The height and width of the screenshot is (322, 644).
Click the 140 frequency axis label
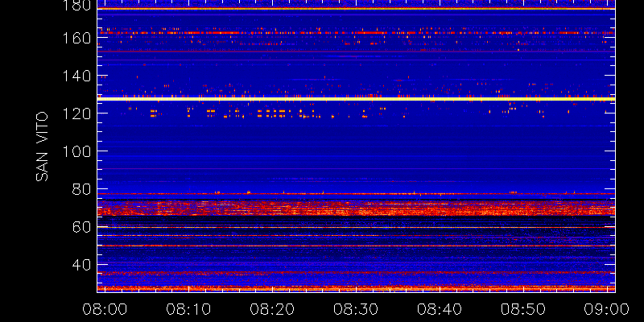(77, 76)
